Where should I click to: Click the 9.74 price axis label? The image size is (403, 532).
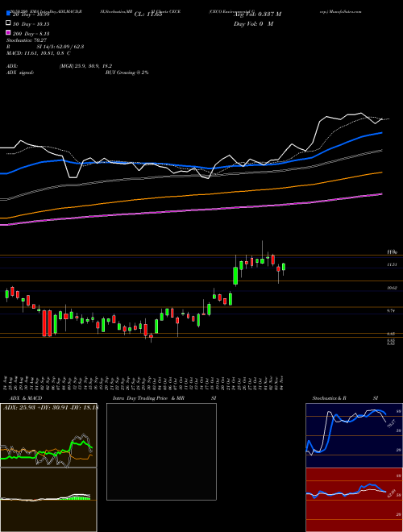coord(392,310)
